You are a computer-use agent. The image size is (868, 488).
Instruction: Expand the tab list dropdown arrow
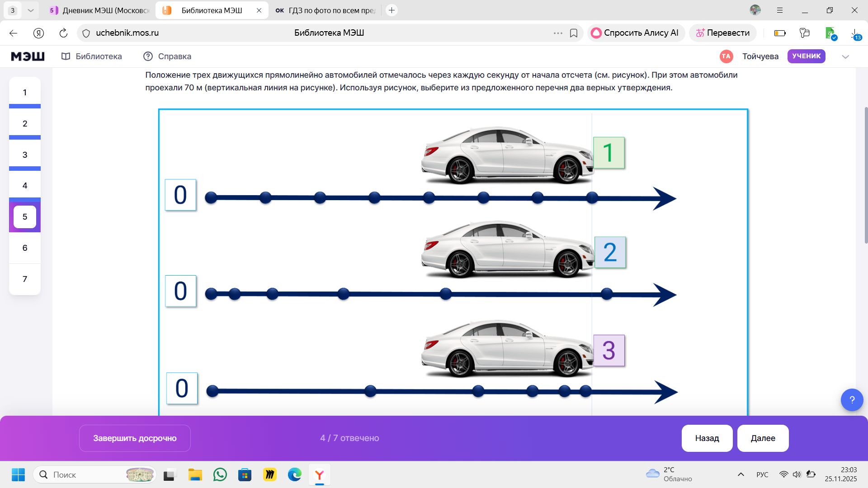click(x=31, y=10)
